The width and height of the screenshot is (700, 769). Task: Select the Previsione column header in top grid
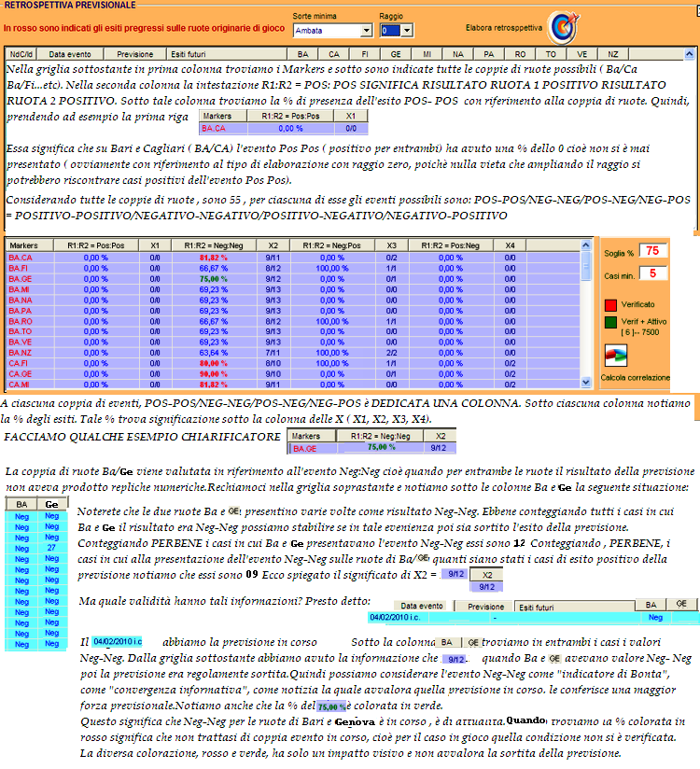coord(135,54)
